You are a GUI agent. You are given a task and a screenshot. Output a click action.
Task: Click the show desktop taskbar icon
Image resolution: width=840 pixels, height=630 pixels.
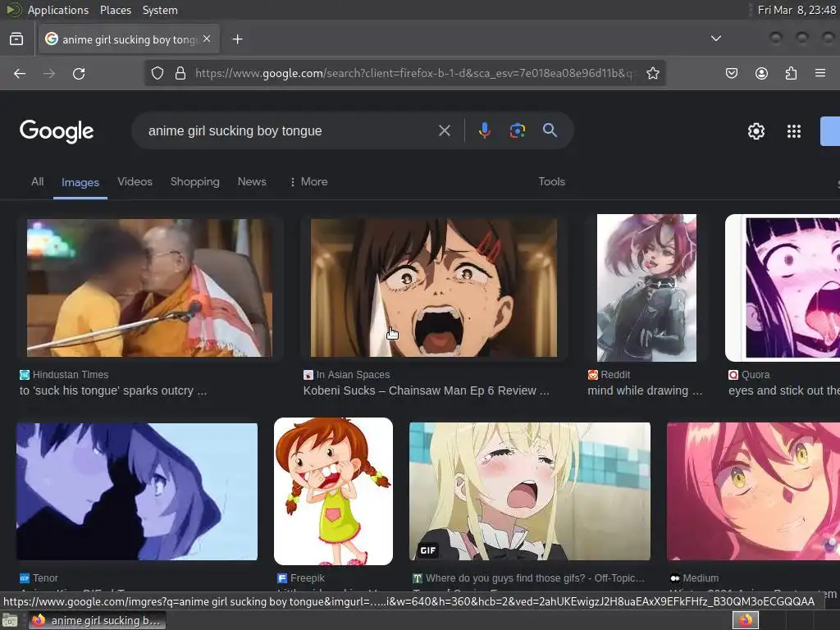[x=10, y=620]
